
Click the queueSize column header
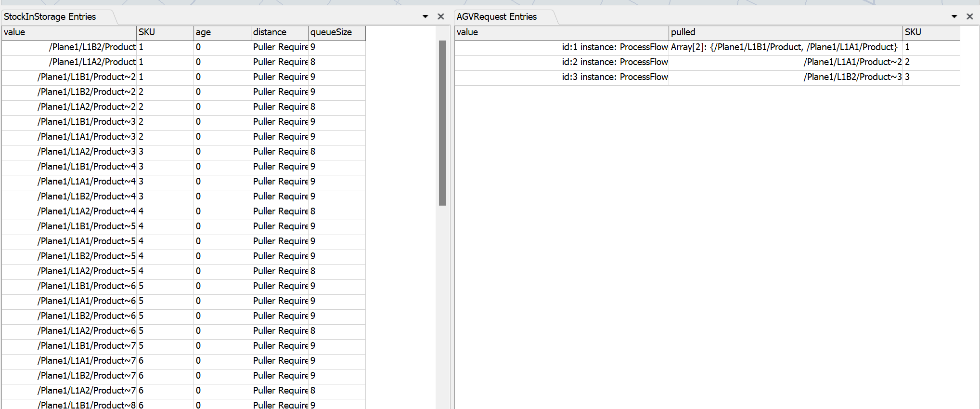(336, 32)
